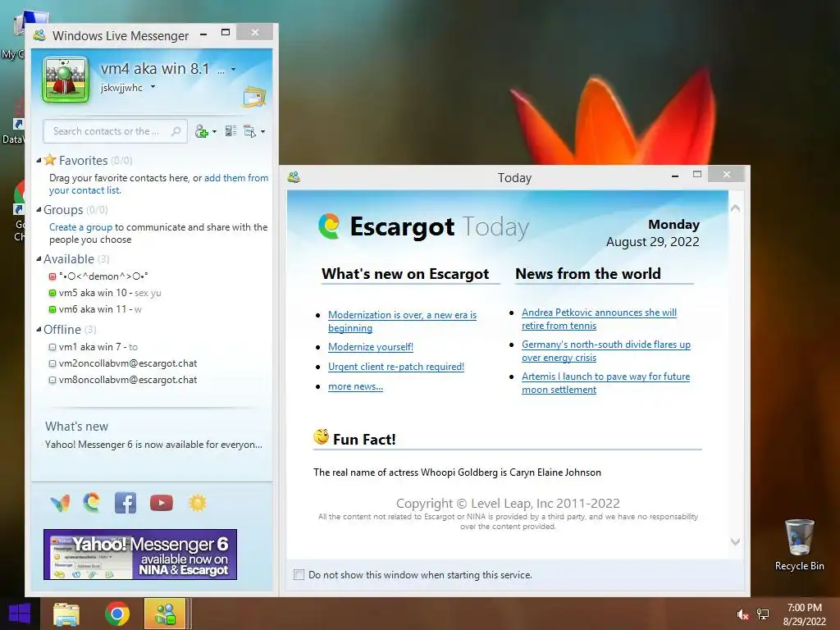Click scroll down arrow in Today window
Screen dimensions: 840x630
tap(736, 541)
